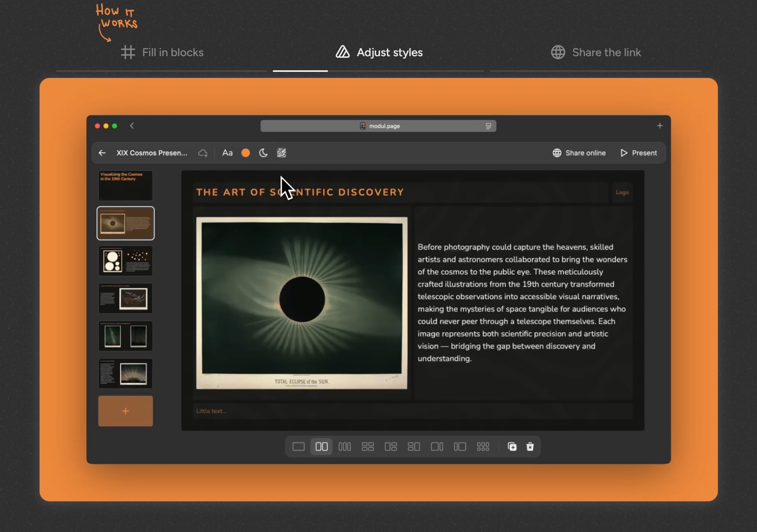Click the cloud sync status icon

(203, 153)
